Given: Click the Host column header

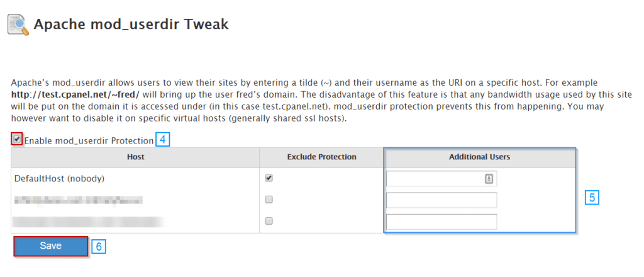Looking at the screenshot, I should pyautogui.click(x=135, y=157).
